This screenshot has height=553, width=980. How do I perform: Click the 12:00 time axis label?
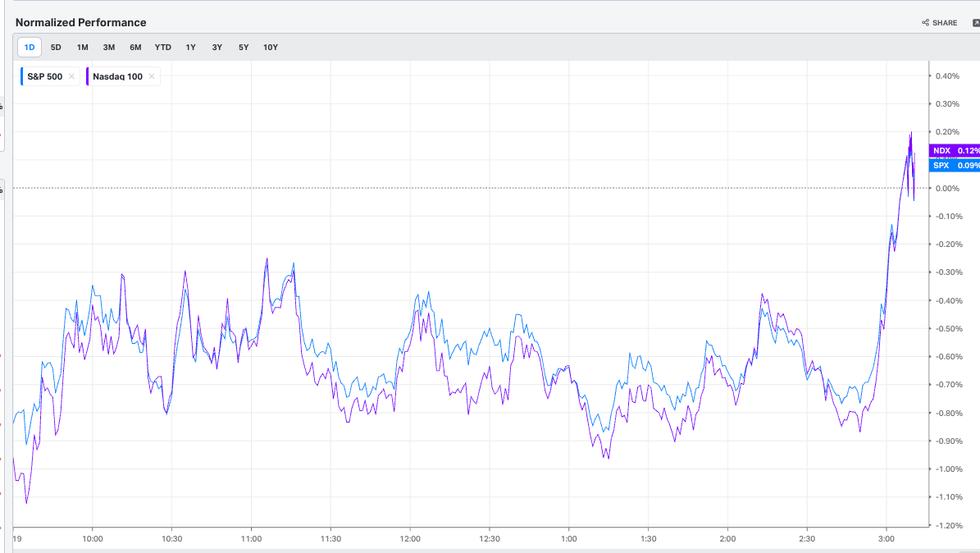click(x=410, y=538)
